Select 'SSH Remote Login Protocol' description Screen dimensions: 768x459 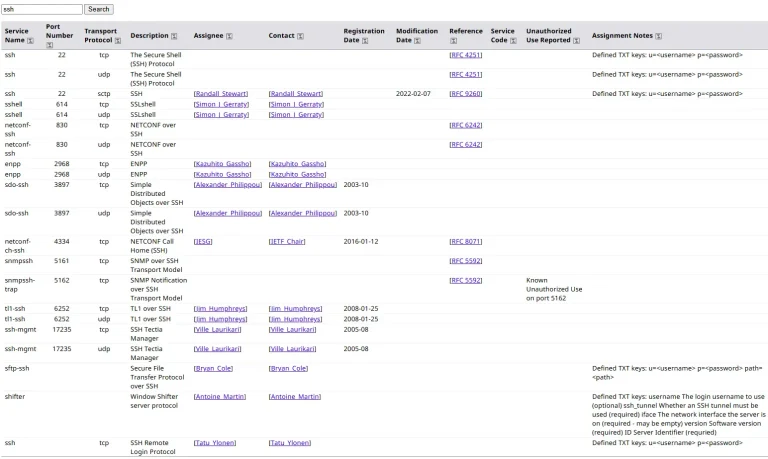[153, 447]
